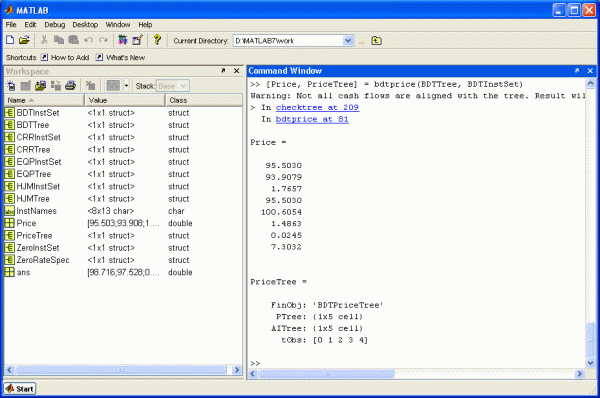The height and width of the screenshot is (398, 600).
Task: Open the Debug menu
Action: [x=55, y=25]
